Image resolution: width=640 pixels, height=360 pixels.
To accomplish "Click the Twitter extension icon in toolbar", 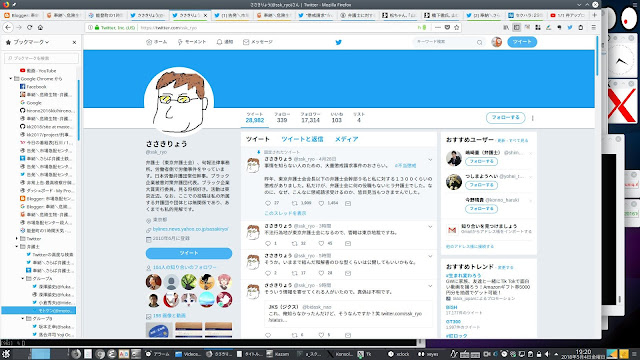I will click(570, 27).
